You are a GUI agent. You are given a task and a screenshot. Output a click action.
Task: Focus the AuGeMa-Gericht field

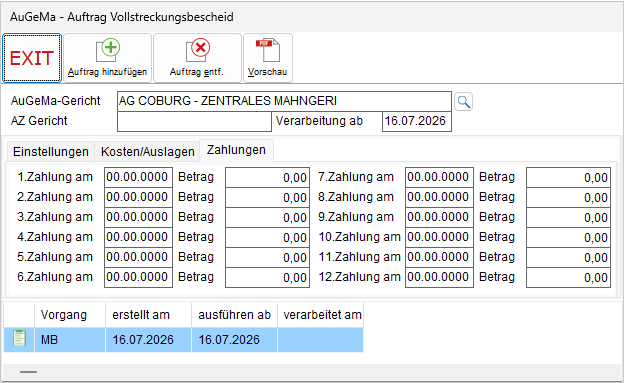point(284,101)
